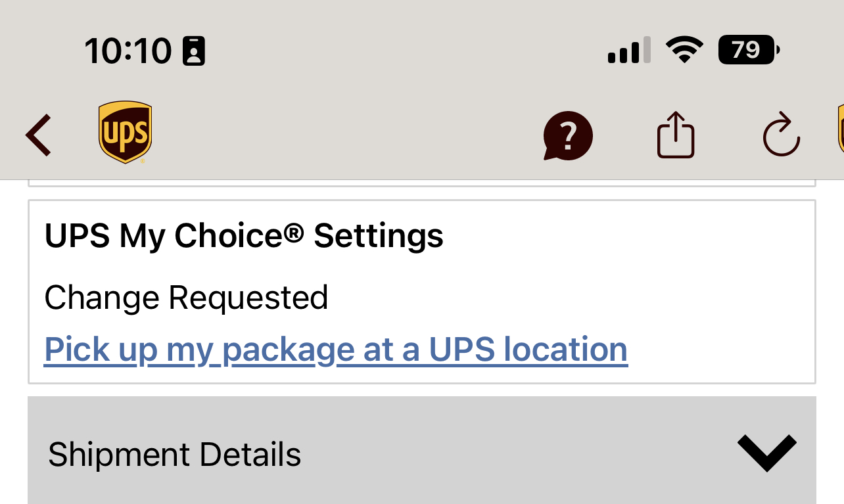Viewport: 844px width, 504px height.
Task: Tap the Wi-Fi status icon
Action: [684, 50]
